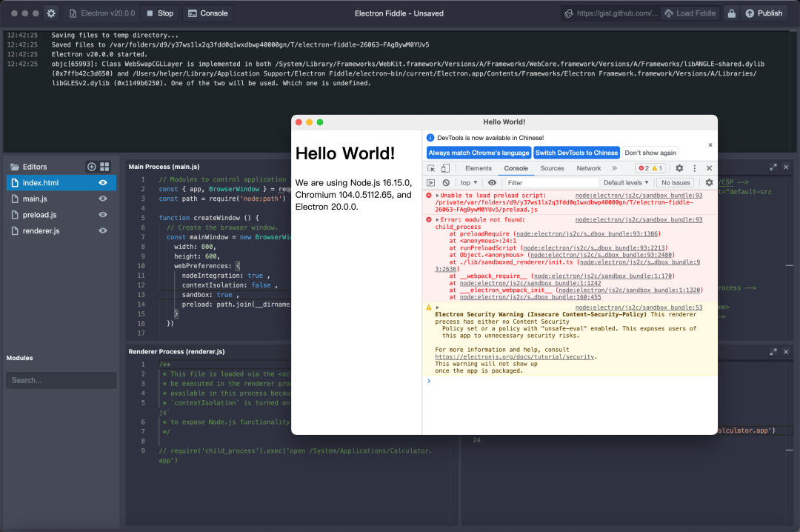This screenshot has height=532, width=800.
Task: Click error and warning count badge
Action: (650, 168)
